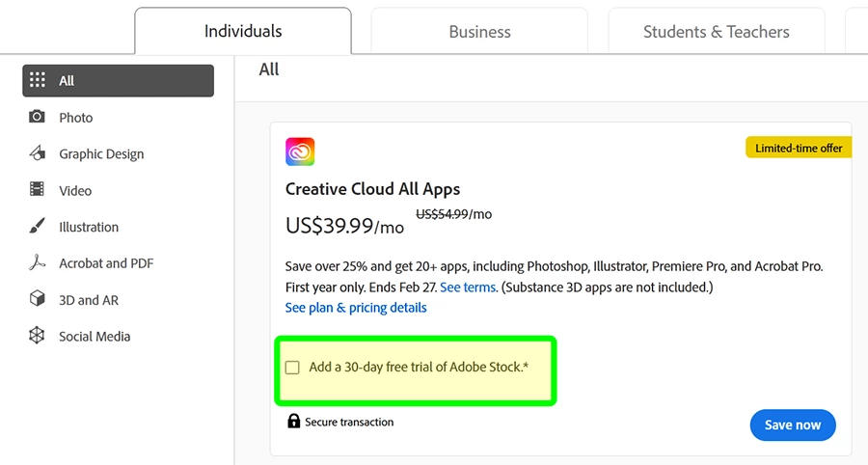The image size is (868, 465).
Task: Select the All category grid icon
Action: (x=37, y=80)
